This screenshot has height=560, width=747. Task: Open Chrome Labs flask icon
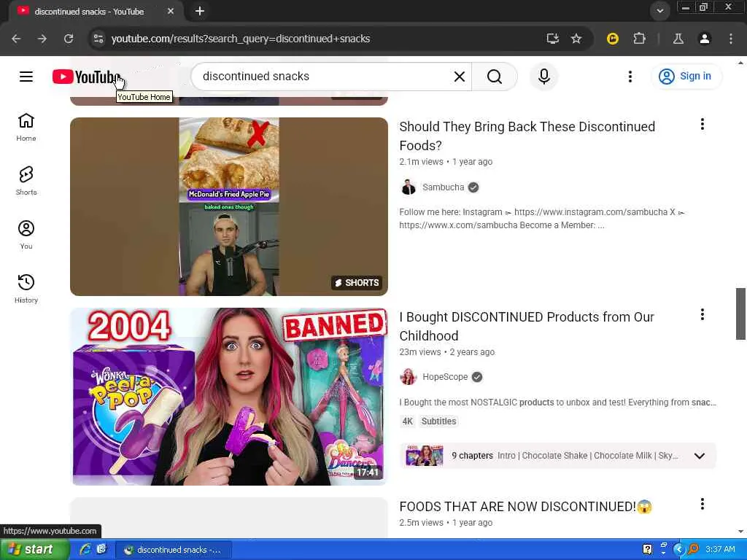click(678, 39)
